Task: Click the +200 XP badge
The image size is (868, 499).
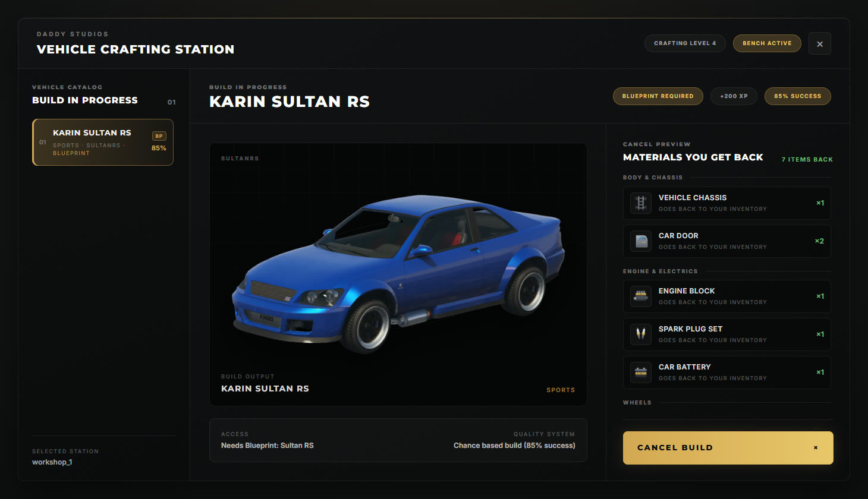Action: [x=734, y=96]
